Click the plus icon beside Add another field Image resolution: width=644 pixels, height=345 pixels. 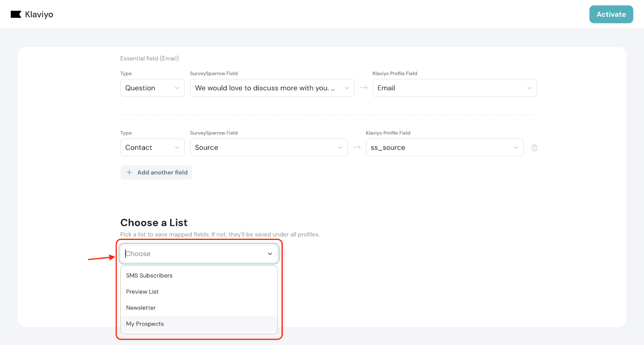129,172
